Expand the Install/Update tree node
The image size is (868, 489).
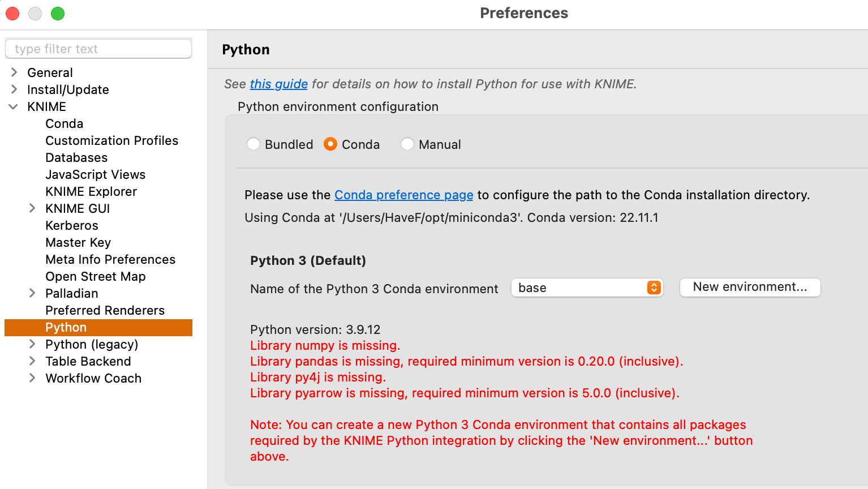click(x=14, y=89)
